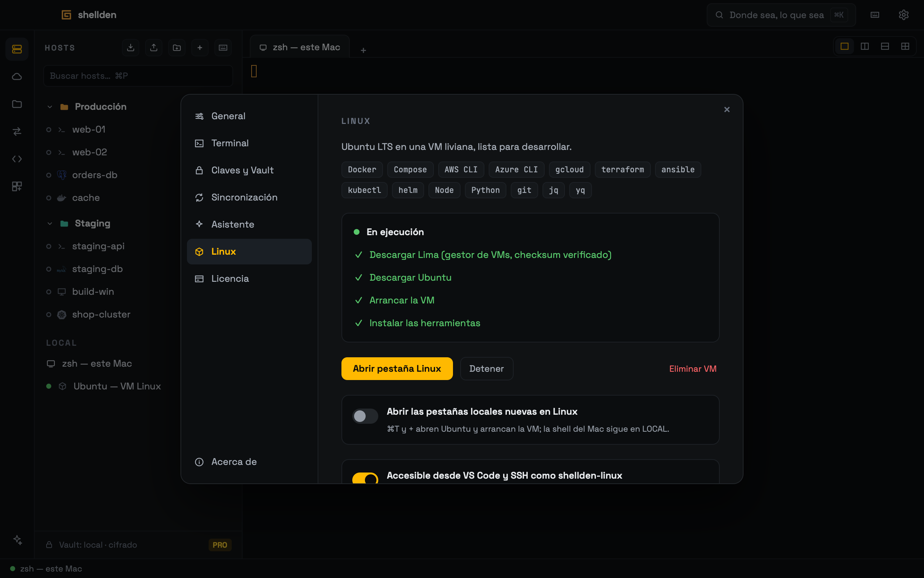Open the cloud icon in left rail

(x=17, y=77)
